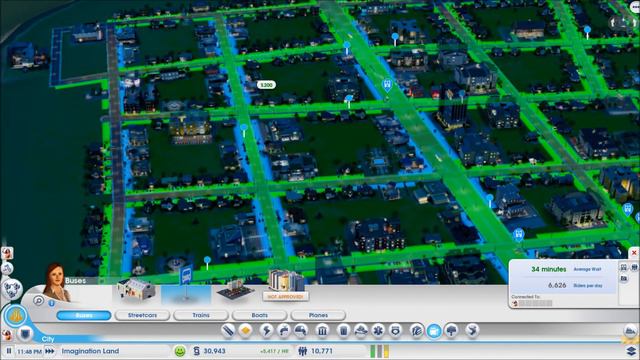Increase game speed with fast-forward arrows

[49, 351]
